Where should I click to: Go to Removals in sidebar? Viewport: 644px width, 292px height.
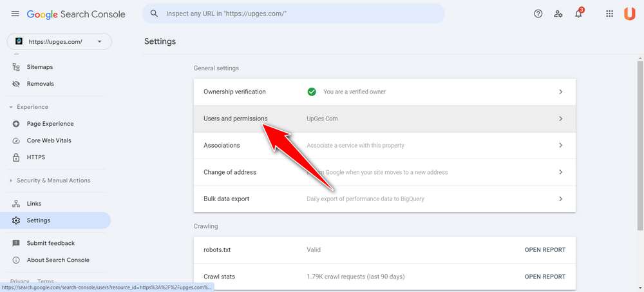pos(40,84)
